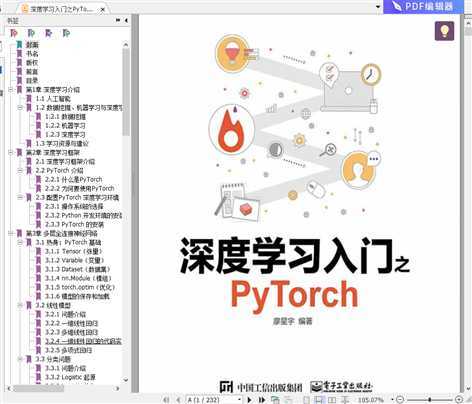Open the zoom level dropdown arrow
Image resolution: width=472 pixels, height=404 pixels.
(x=392, y=399)
